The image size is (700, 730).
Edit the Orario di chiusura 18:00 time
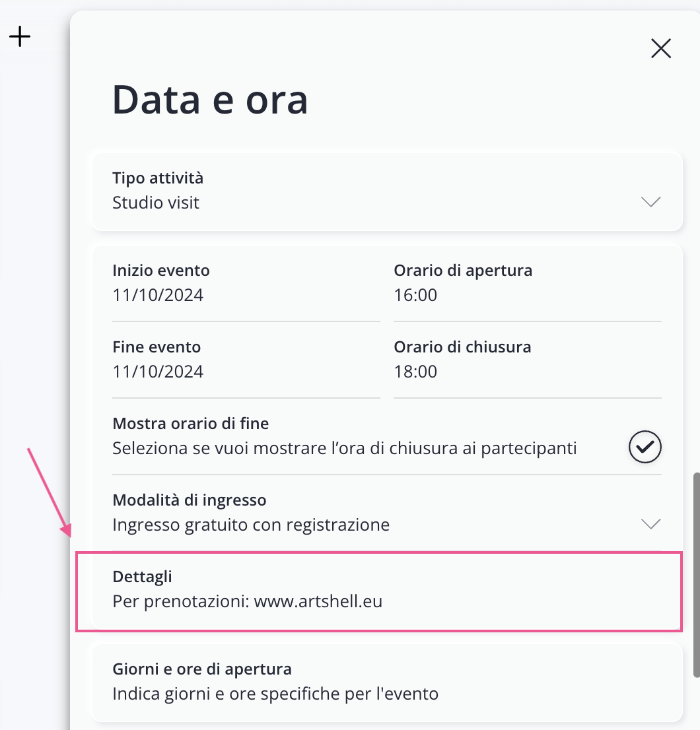(416, 372)
